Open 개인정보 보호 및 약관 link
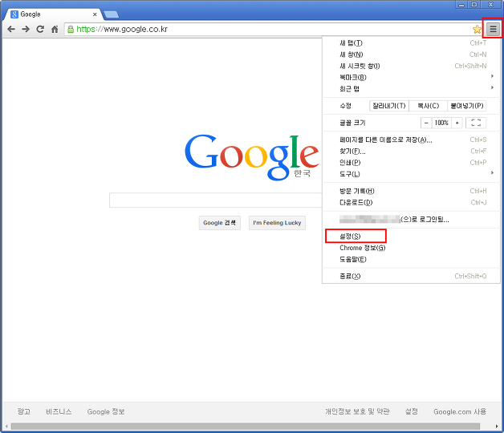This screenshot has height=433, width=504. (x=357, y=411)
